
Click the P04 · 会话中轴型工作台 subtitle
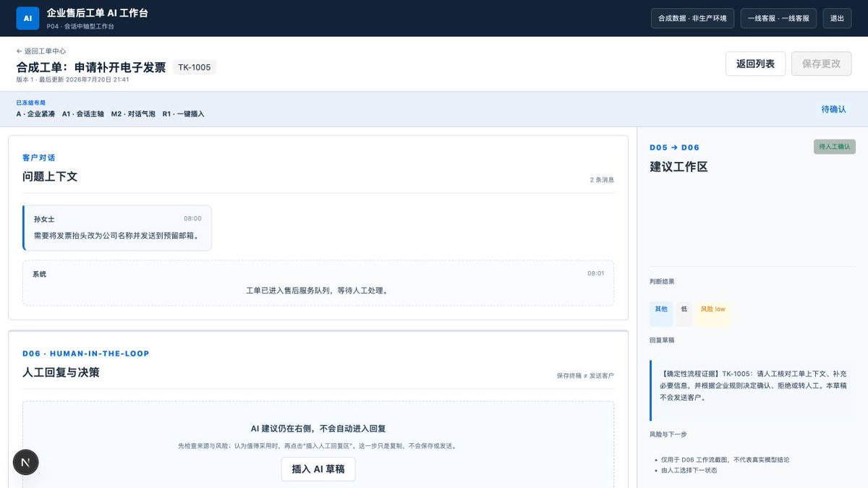80,27
